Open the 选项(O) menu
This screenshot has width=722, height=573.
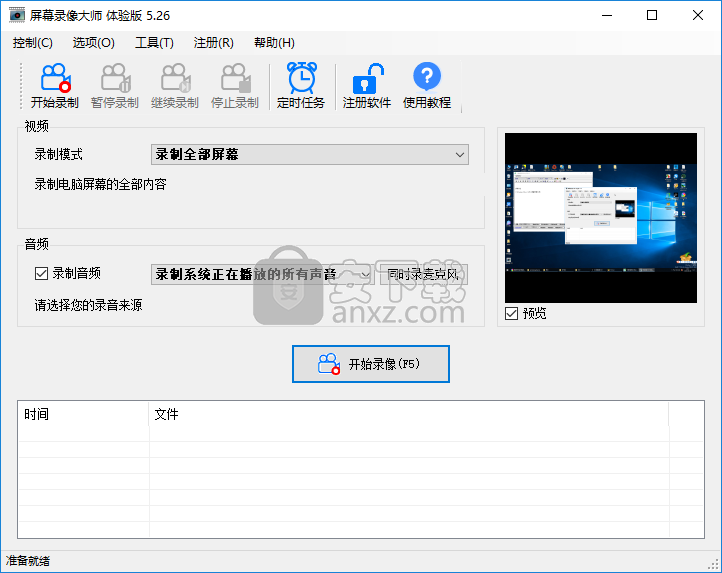[93, 43]
